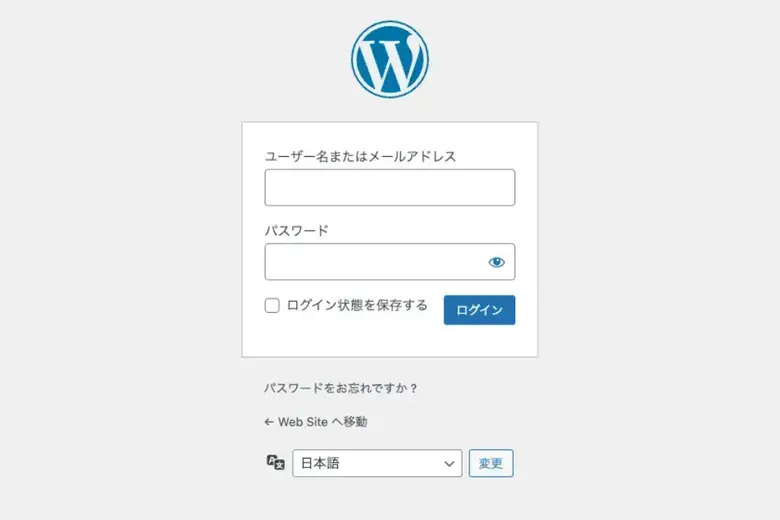Click the 日本語 text in the selector
The image size is (780, 520).
point(322,464)
